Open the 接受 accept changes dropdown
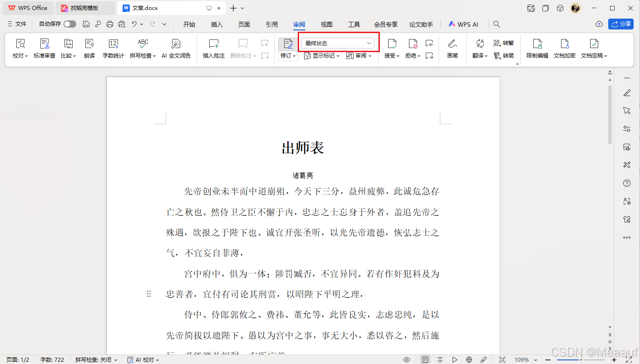The height and width of the screenshot is (364, 640). tap(392, 49)
